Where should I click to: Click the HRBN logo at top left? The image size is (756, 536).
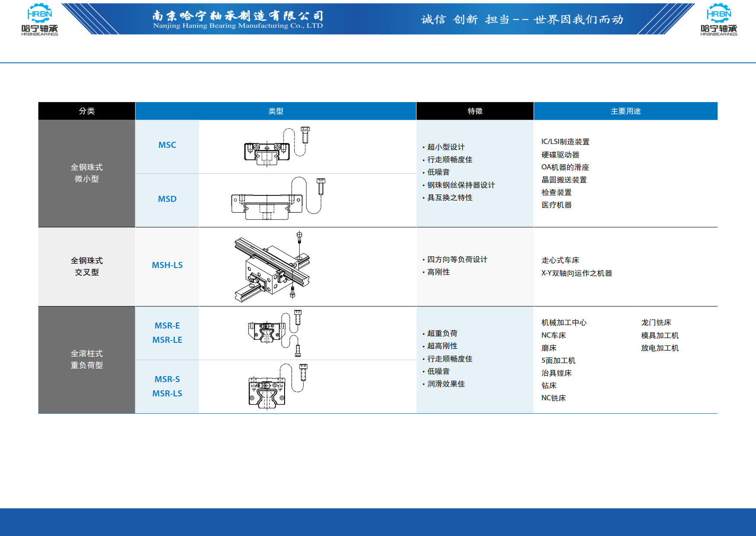pos(39,19)
